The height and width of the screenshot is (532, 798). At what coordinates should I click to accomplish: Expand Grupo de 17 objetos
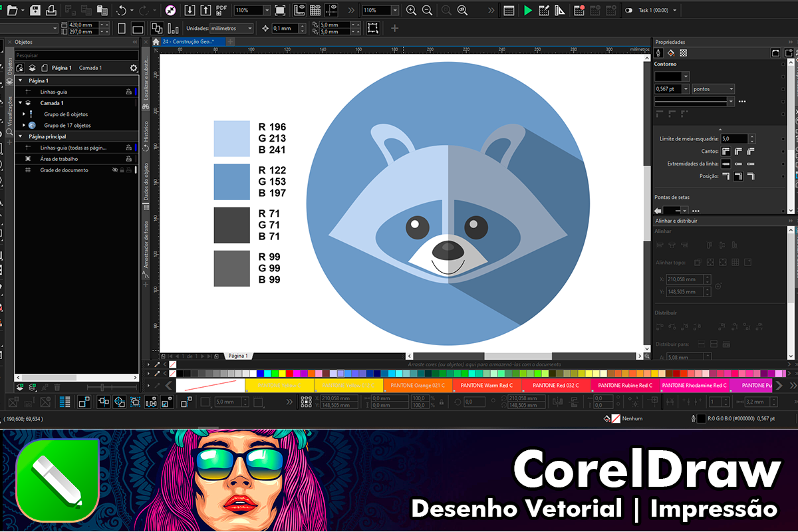(x=24, y=125)
